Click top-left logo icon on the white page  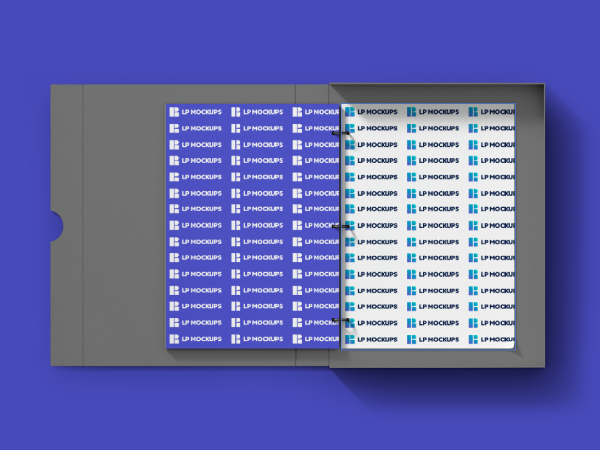pos(350,112)
